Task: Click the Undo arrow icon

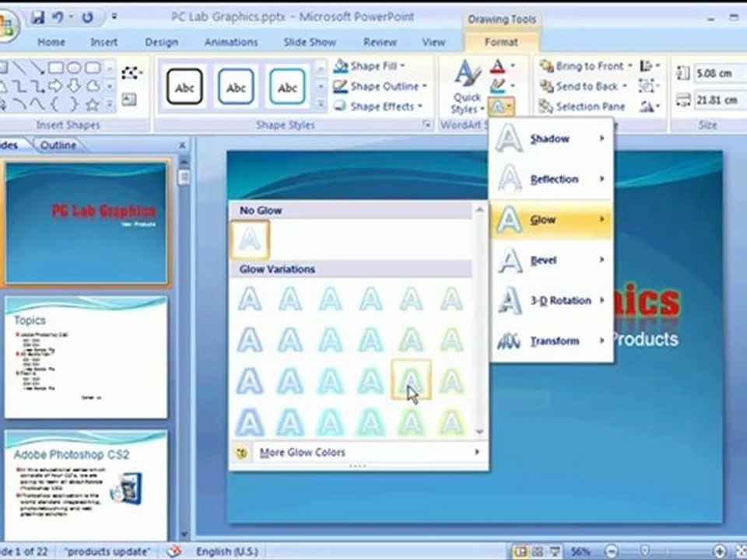Action: click(x=58, y=18)
